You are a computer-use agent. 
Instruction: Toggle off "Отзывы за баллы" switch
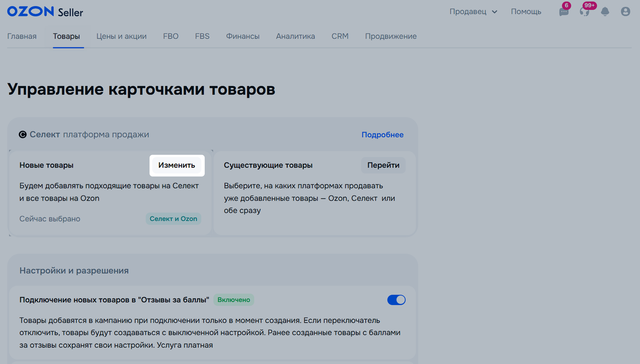pyautogui.click(x=396, y=300)
